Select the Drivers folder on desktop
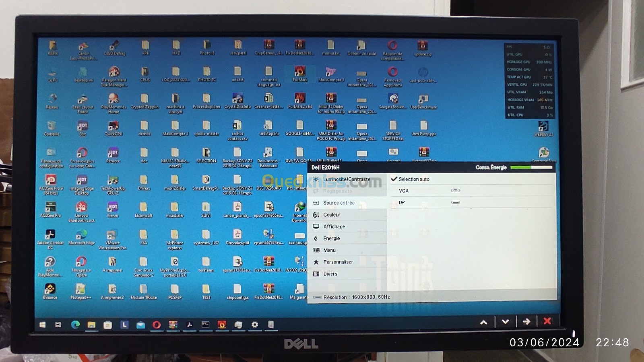This screenshot has width=644, height=362. [144, 183]
